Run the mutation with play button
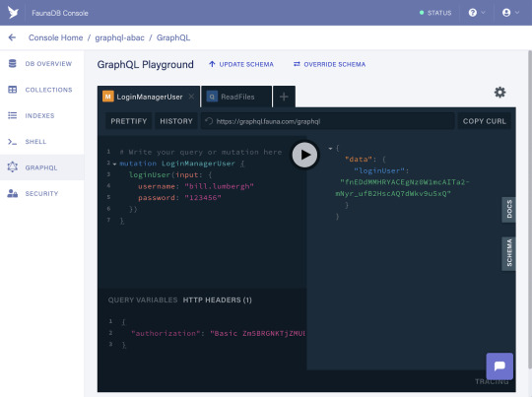Screen dimensions: 532x397 pos(304,155)
